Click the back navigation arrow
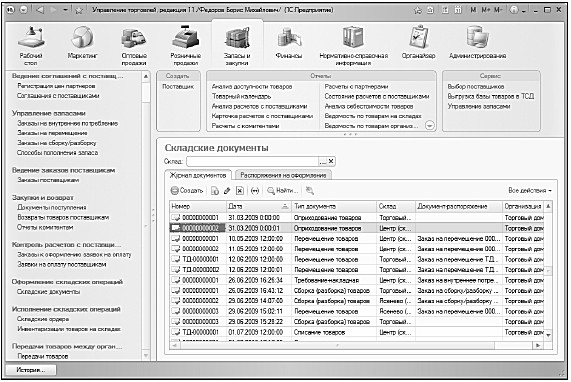Screen dimensions: 571x382 click(40, 10)
